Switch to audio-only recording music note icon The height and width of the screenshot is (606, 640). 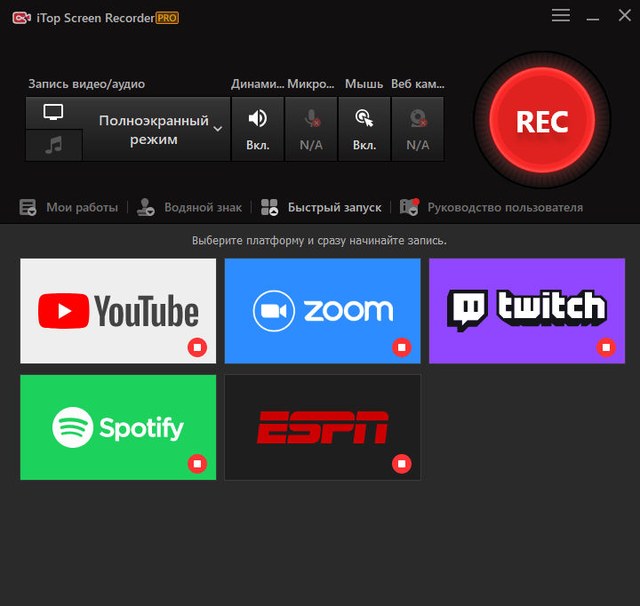[54, 145]
